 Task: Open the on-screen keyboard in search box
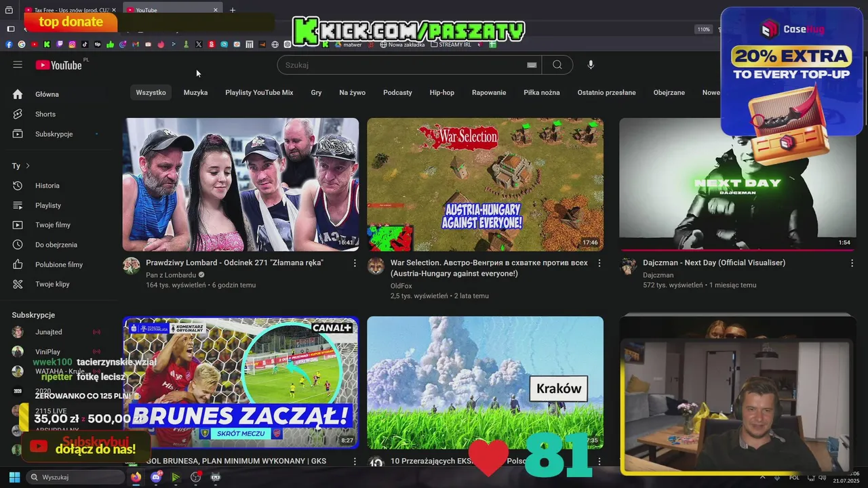tap(532, 65)
